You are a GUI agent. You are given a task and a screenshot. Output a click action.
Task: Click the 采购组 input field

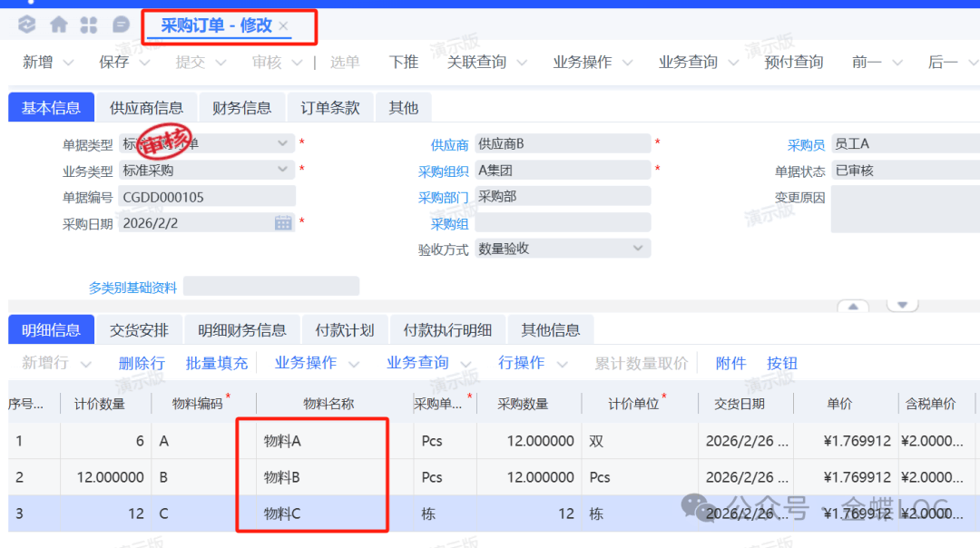tap(563, 223)
